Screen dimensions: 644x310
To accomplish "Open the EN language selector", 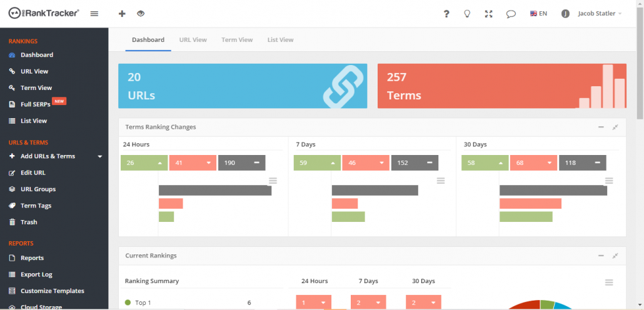I will 538,14.
